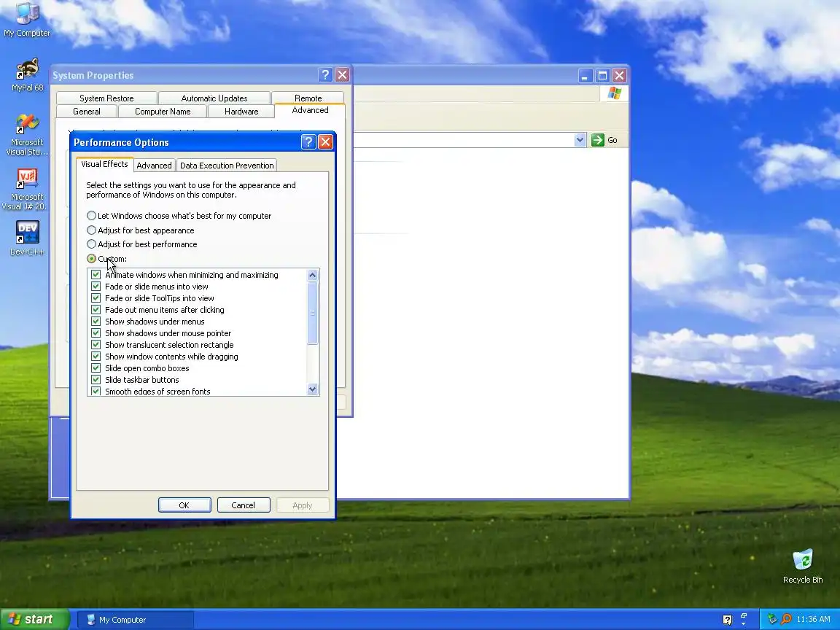Select the Microsoft Visual Studio desktop shortcut

(27, 135)
